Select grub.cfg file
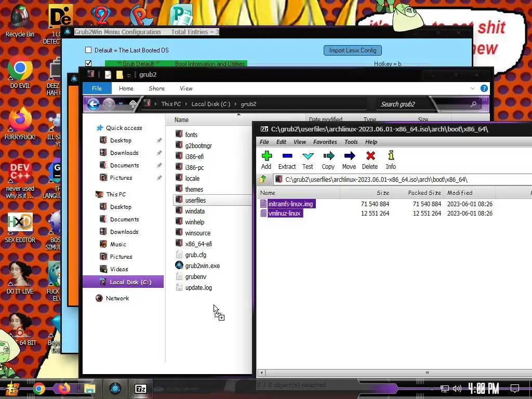This screenshot has width=532, height=399. [191, 255]
